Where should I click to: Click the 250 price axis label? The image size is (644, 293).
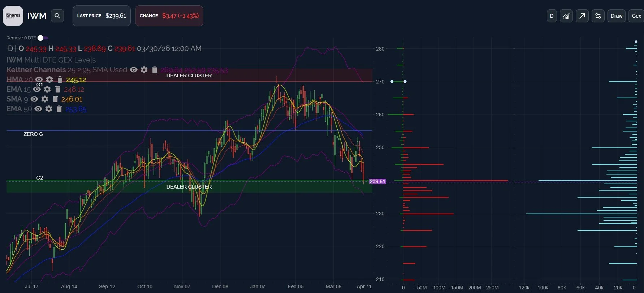[380, 147]
